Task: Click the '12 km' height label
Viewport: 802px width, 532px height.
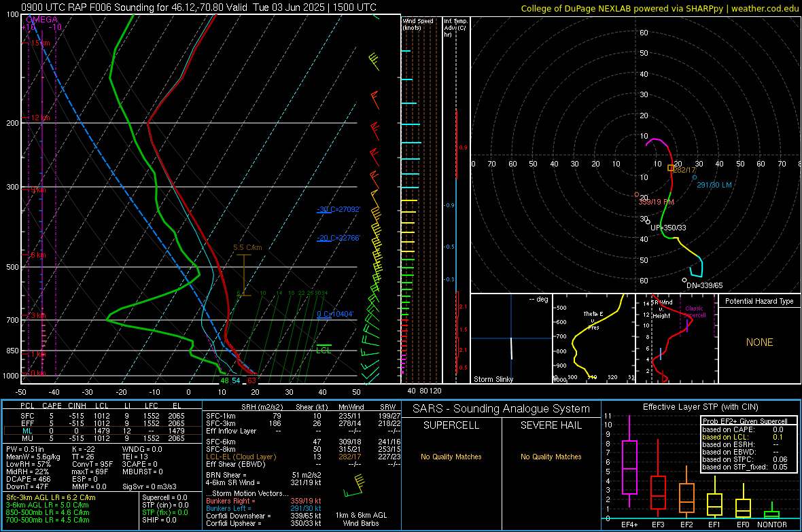Action: coord(40,118)
